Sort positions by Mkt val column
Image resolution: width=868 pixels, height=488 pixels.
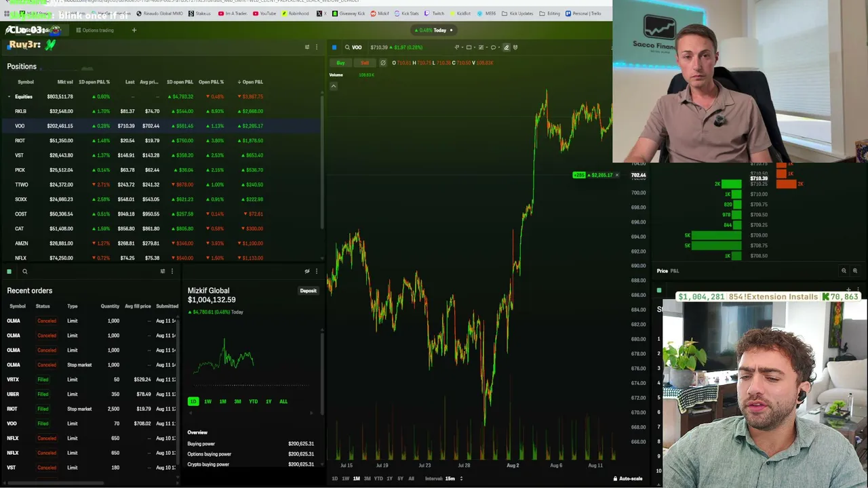[65, 82]
